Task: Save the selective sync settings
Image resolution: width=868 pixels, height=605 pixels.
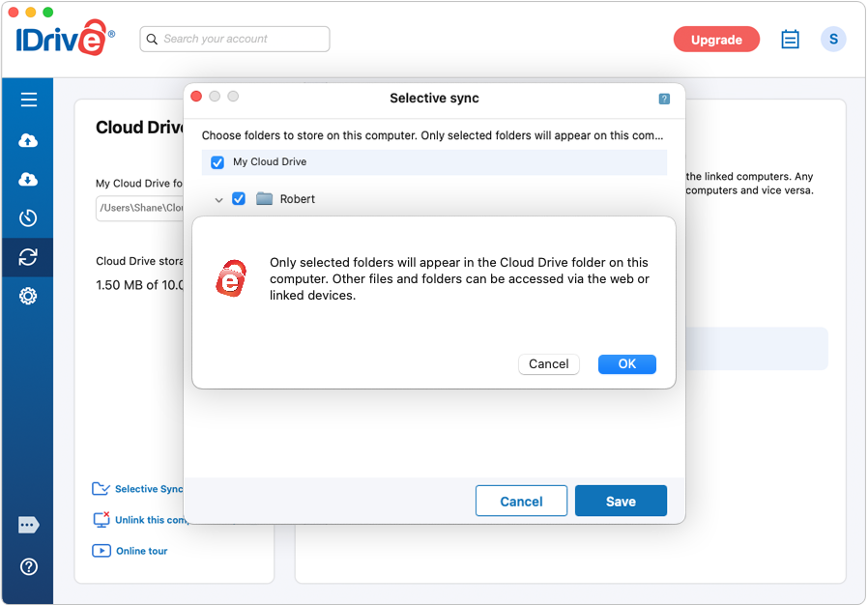Action: click(621, 501)
